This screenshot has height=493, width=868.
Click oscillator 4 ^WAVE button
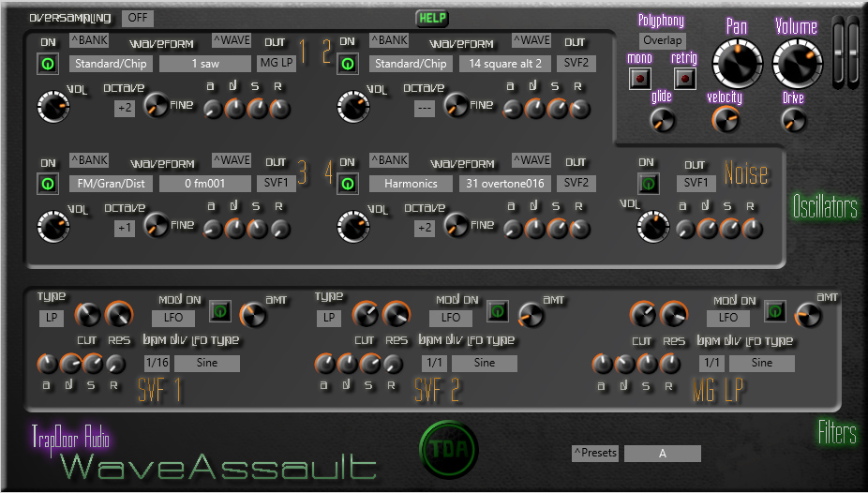[x=531, y=160]
